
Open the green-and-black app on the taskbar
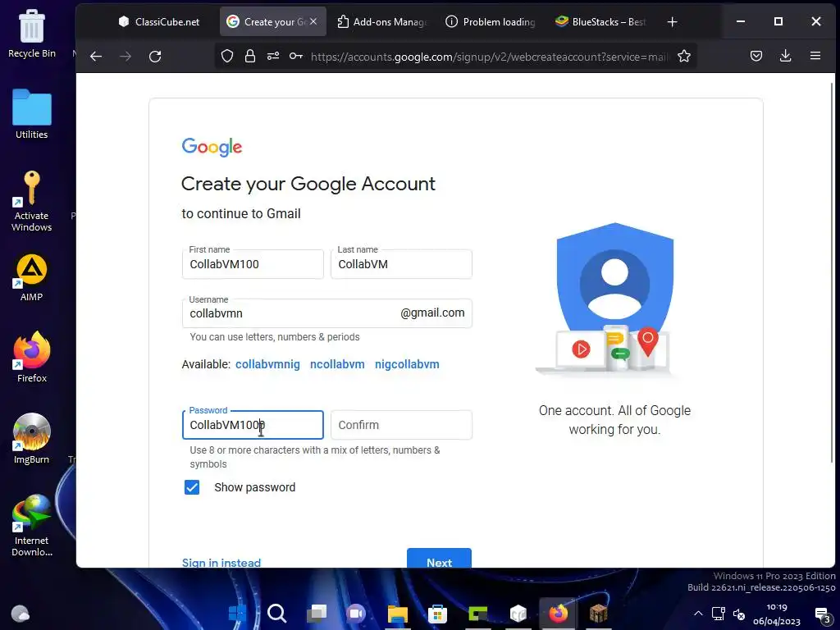[x=478, y=613]
